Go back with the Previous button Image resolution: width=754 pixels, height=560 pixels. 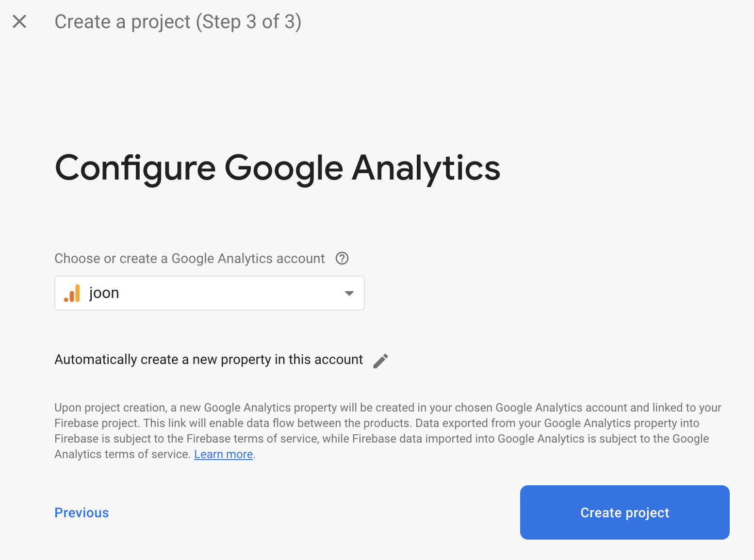(x=82, y=512)
